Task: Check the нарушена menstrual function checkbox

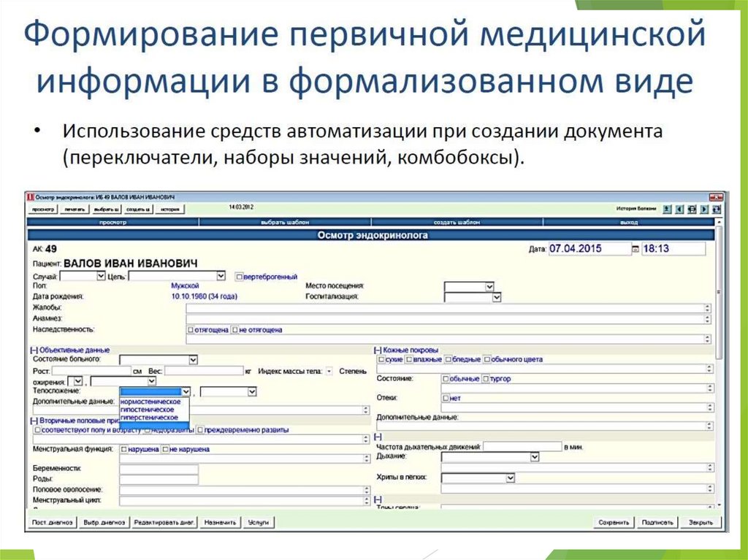Action: click(124, 449)
